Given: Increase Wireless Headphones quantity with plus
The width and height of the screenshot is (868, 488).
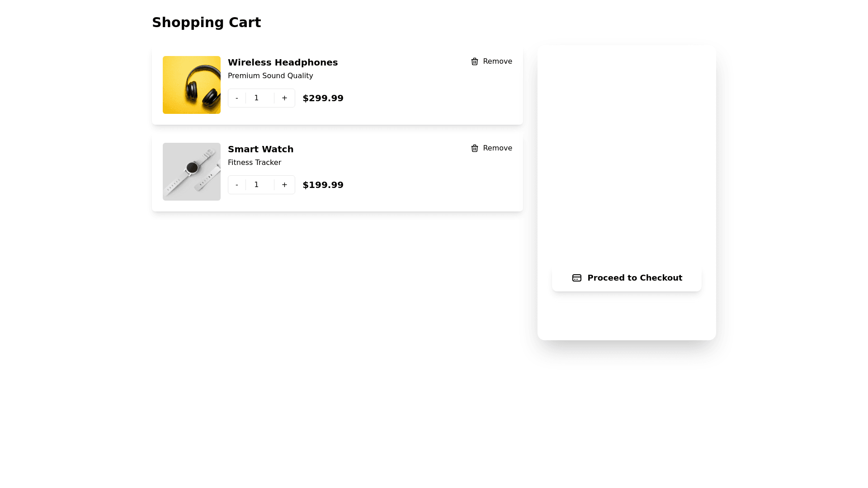Looking at the screenshot, I should (x=284, y=98).
